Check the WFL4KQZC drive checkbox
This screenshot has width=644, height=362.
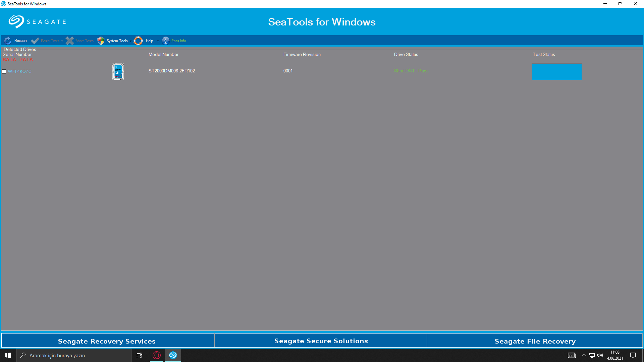tap(4, 71)
